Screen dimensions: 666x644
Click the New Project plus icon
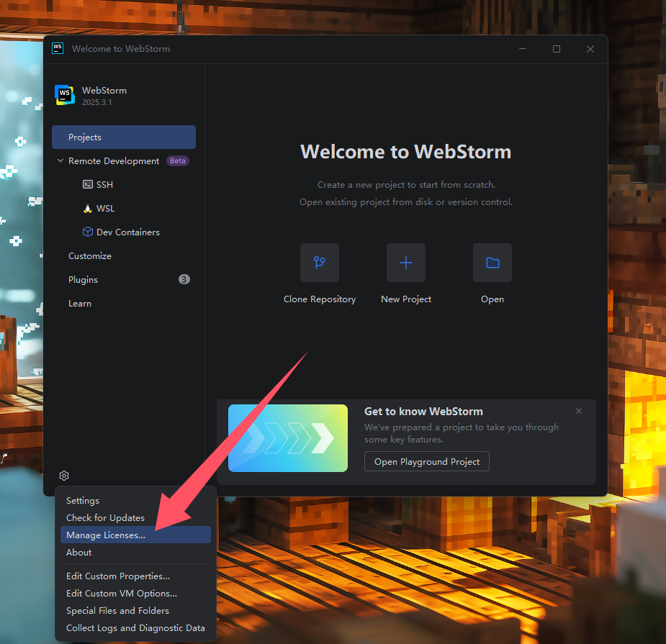click(405, 262)
